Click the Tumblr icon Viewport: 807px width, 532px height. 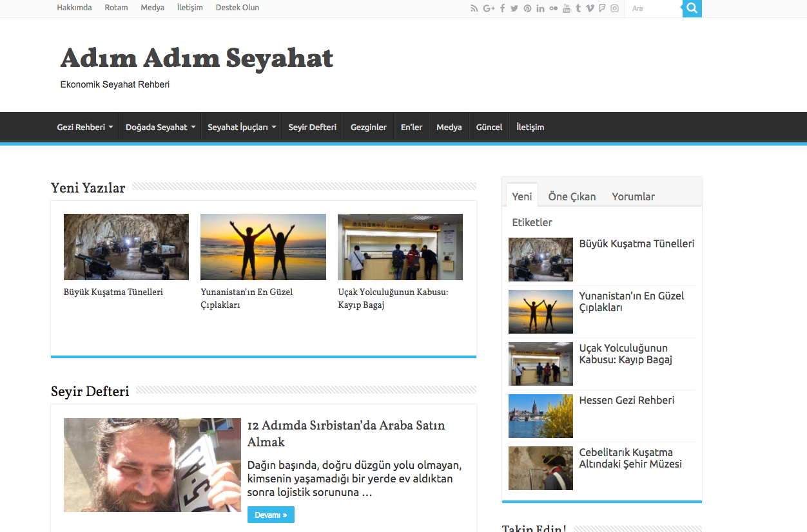point(578,8)
